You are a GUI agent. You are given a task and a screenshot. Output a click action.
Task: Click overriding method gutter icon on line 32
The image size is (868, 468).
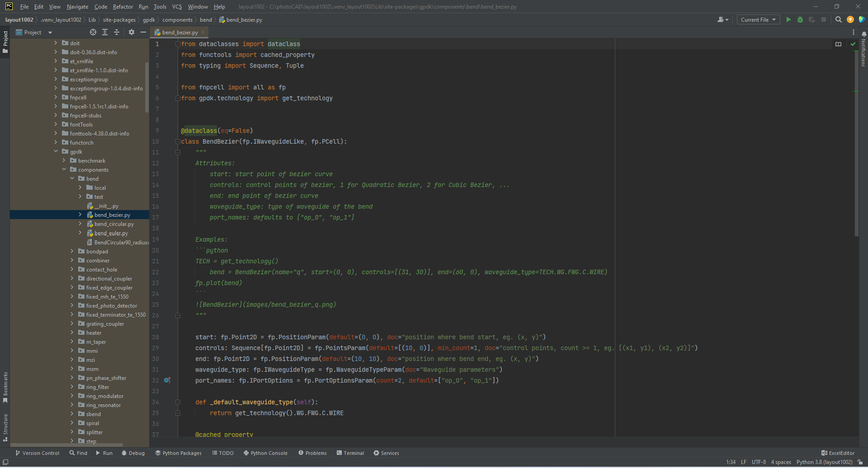(167, 380)
